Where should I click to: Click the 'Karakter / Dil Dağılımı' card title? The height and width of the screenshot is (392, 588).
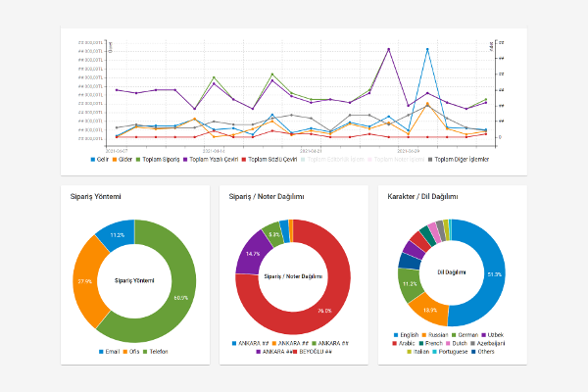click(422, 196)
